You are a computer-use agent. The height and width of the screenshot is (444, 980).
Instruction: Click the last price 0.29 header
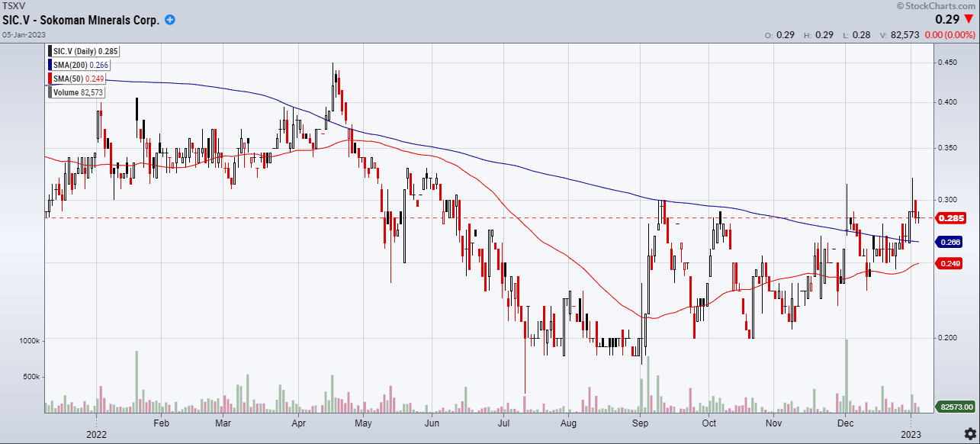tap(949, 19)
